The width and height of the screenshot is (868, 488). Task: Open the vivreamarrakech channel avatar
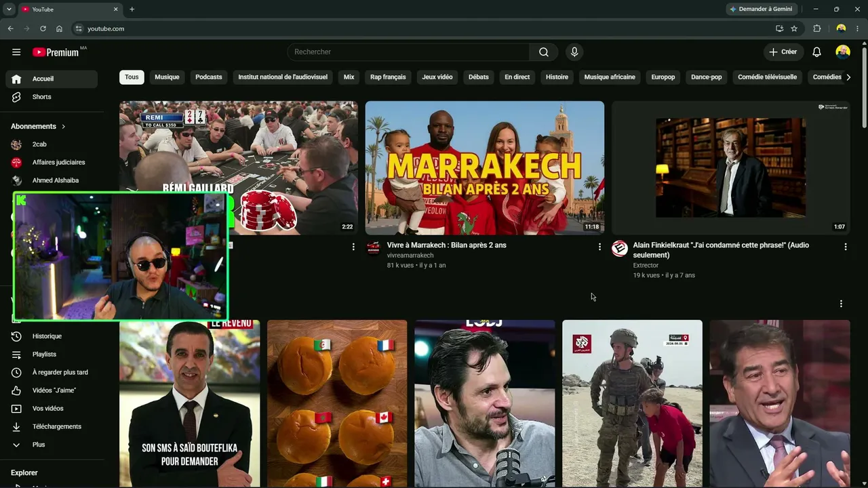coord(374,248)
